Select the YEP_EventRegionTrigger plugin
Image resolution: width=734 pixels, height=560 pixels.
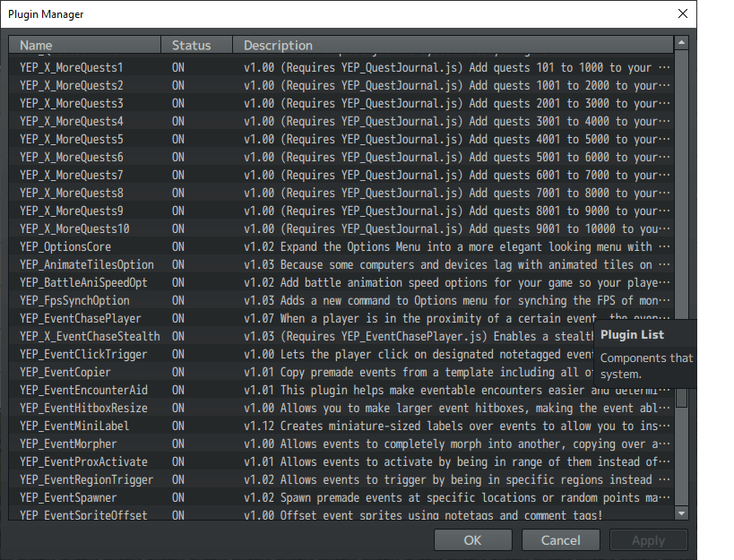point(341,479)
